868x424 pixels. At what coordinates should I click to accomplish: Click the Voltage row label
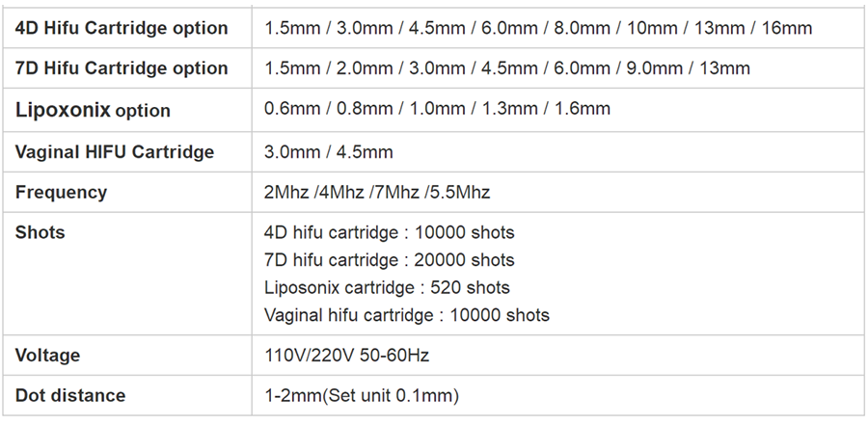tap(47, 356)
